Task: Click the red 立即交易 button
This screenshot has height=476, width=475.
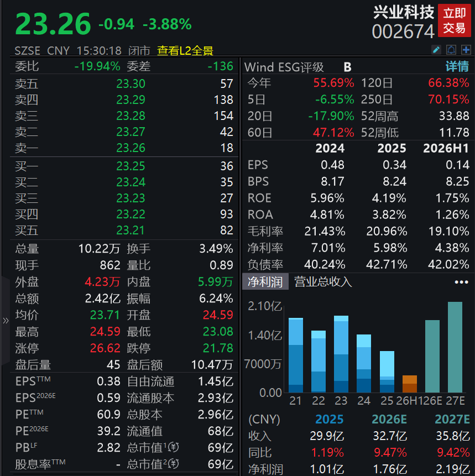Action: pyautogui.click(x=455, y=20)
